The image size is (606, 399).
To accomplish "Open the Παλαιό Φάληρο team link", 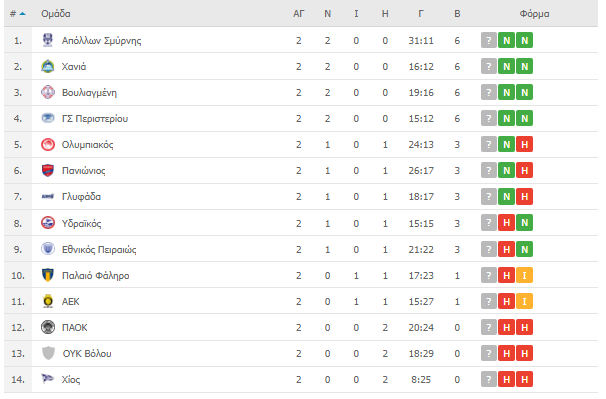I will (x=95, y=276).
